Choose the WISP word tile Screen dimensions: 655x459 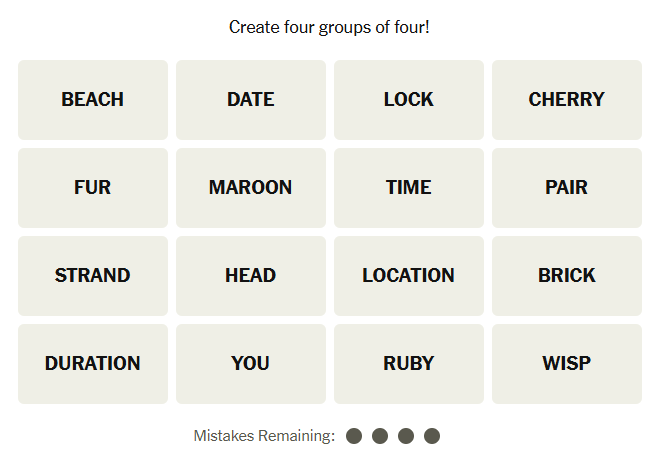pos(567,364)
